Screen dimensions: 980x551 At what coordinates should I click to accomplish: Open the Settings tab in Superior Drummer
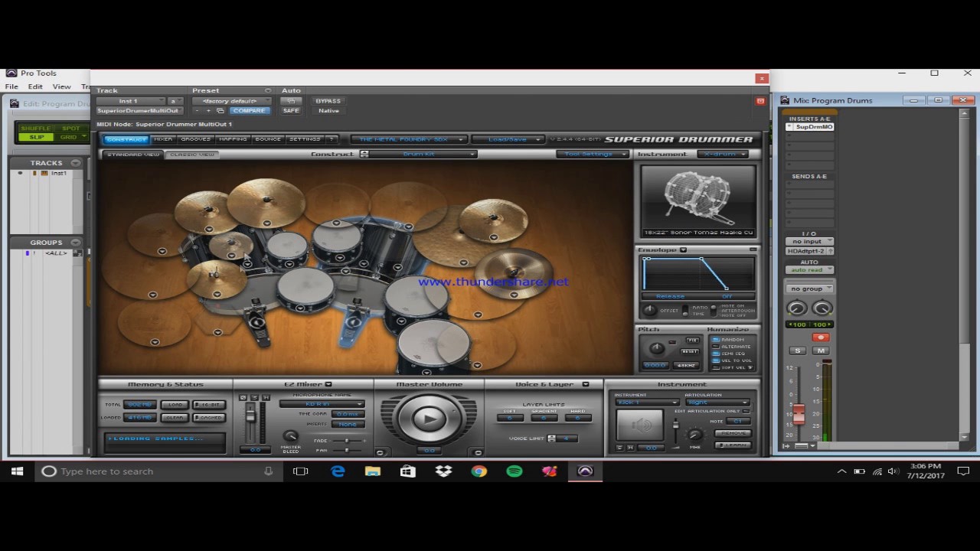tap(305, 139)
